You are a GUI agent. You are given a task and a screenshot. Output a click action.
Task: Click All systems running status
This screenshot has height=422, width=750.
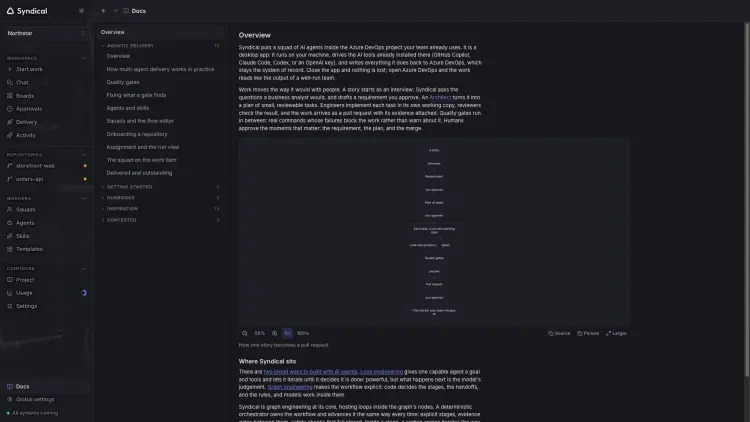[33, 413]
